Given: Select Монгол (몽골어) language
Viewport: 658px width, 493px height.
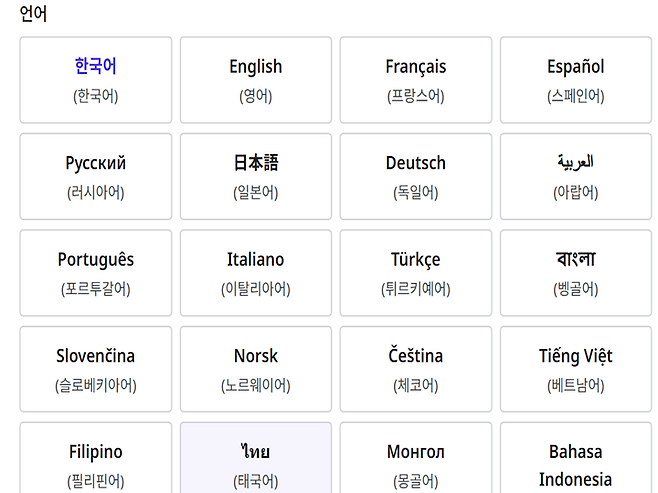Looking at the screenshot, I should (x=416, y=458).
